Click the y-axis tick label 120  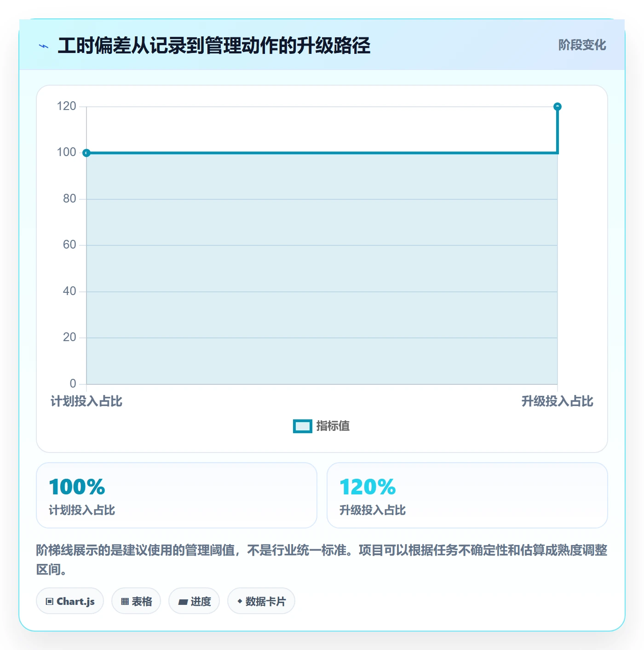pyautogui.click(x=66, y=106)
